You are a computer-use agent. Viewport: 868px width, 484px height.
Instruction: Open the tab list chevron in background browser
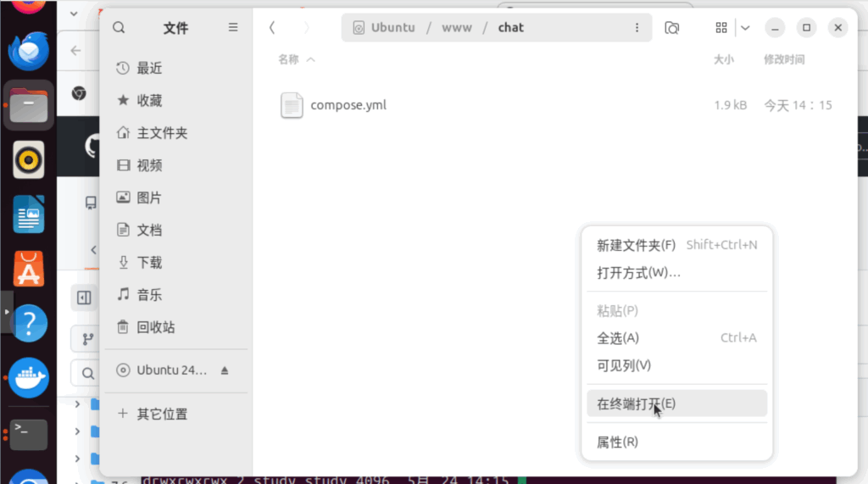(x=74, y=14)
